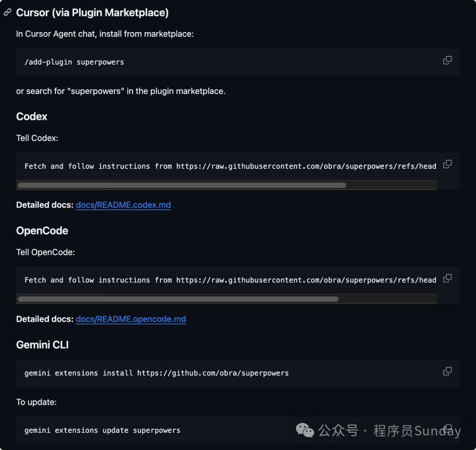This screenshot has height=450, width=476.
Task: Click the OpenCode section heading
Action: (x=42, y=231)
